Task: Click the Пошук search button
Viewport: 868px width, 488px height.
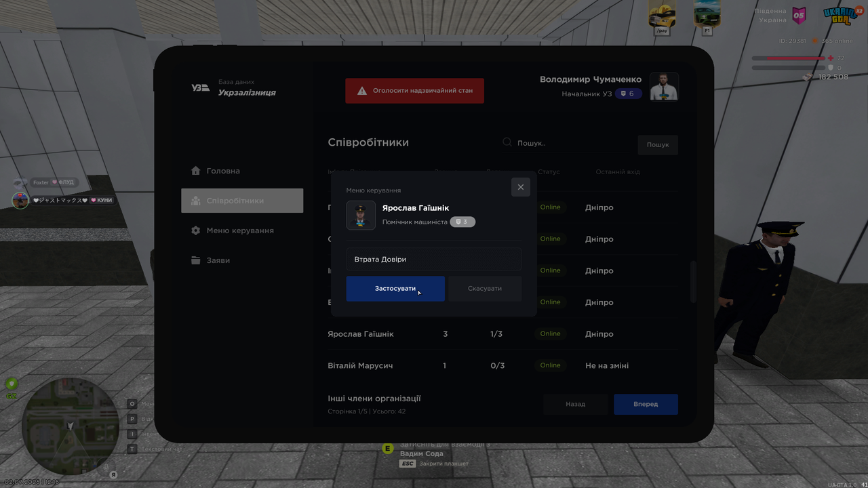Action: [x=658, y=144]
